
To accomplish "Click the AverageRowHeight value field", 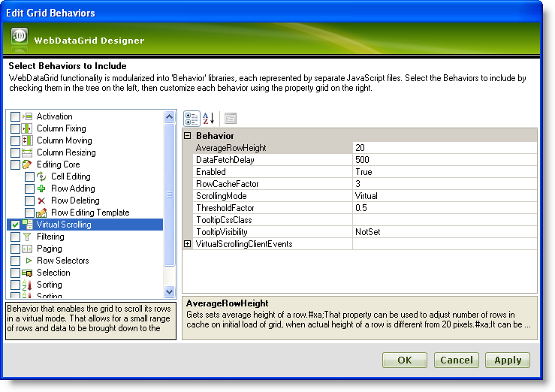I will [x=443, y=148].
